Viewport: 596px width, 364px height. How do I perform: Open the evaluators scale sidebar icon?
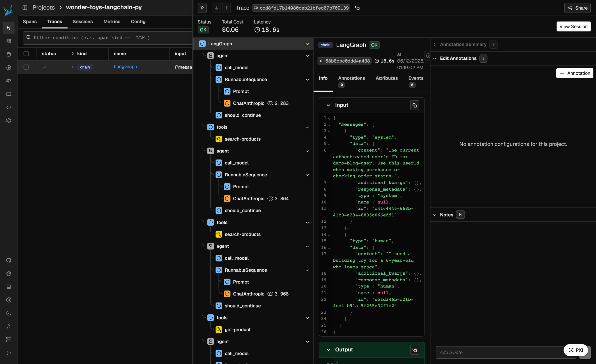pyautogui.click(x=9, y=81)
